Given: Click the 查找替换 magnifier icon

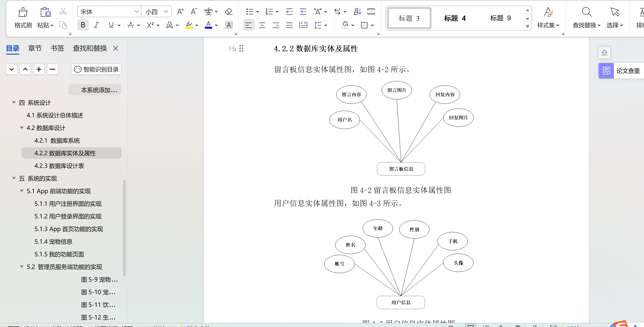Looking at the screenshot, I should [x=586, y=12].
